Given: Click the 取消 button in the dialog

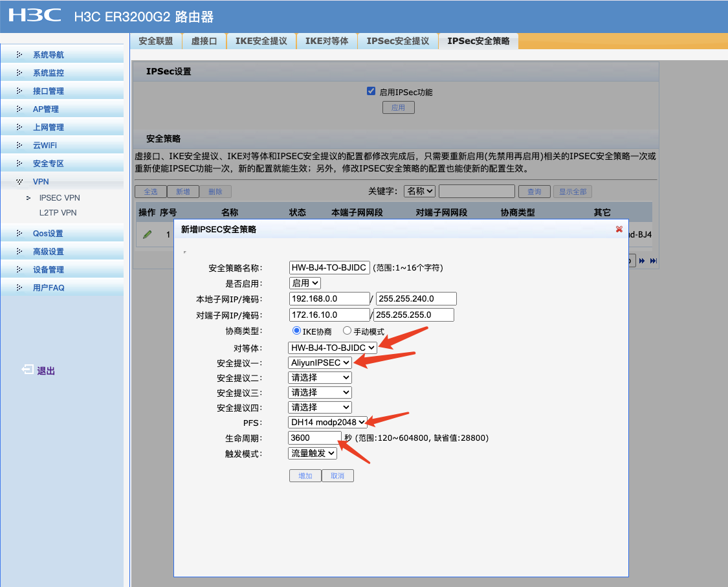Looking at the screenshot, I should point(338,476).
